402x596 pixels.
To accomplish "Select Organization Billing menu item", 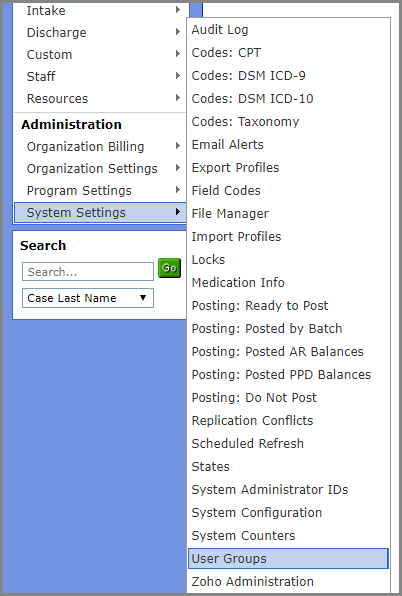I will click(x=100, y=147).
